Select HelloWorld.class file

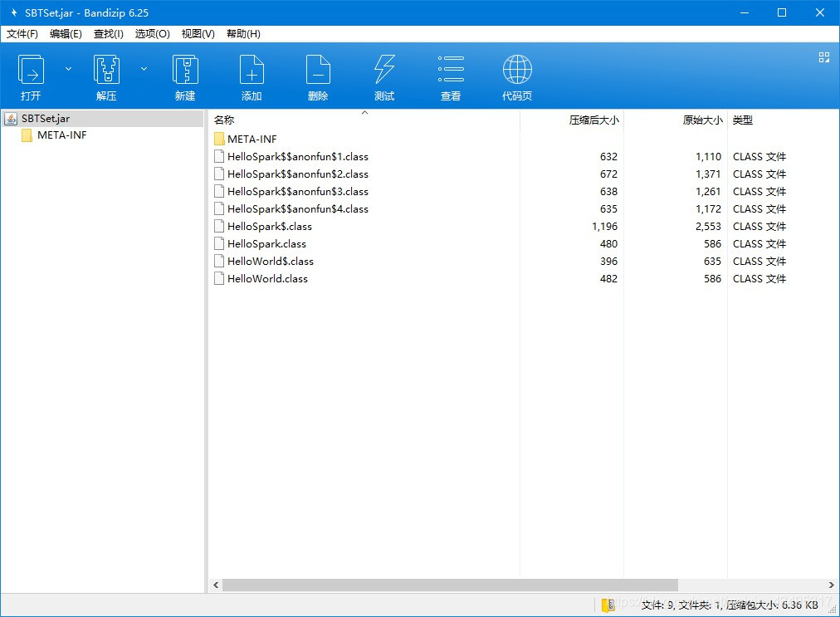point(267,279)
